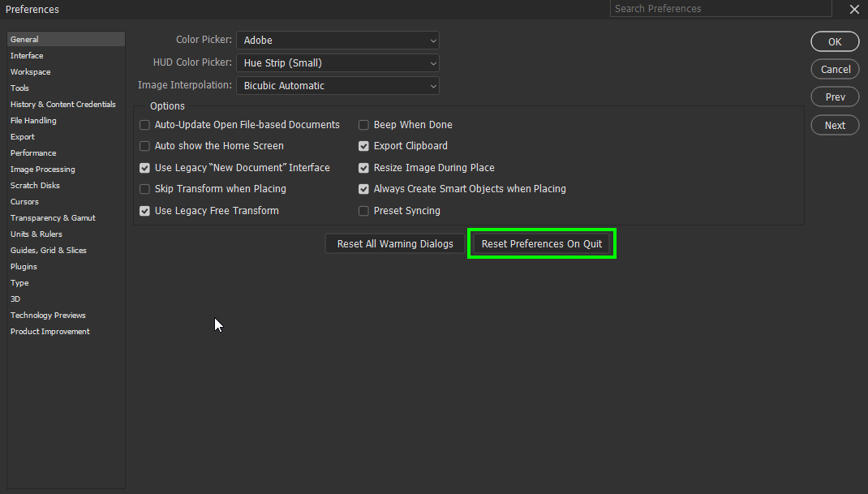Click the Search Preferences field
This screenshot has height=494, width=868.
tap(720, 8)
